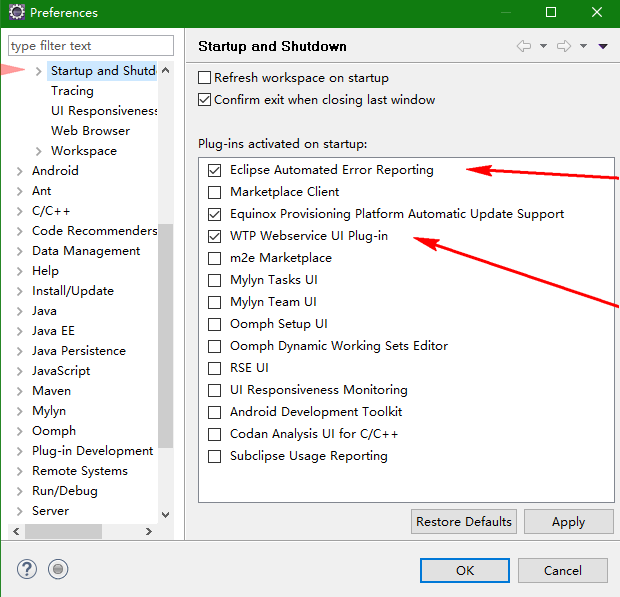Screen dimensions: 620x597
Task: Click the Back navigation arrow icon
Action: click(x=524, y=46)
